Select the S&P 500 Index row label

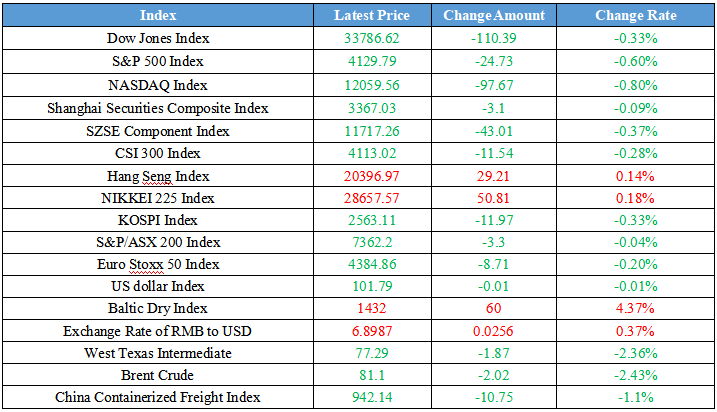point(158,62)
